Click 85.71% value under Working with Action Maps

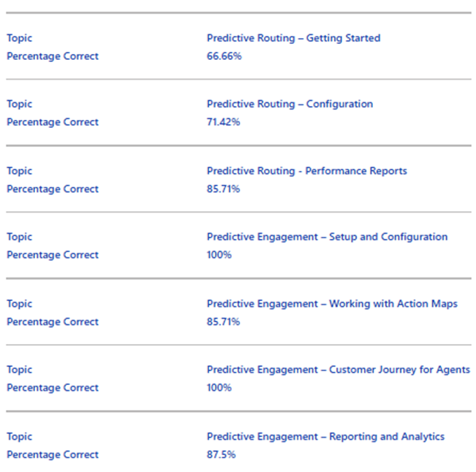pyautogui.click(x=224, y=321)
